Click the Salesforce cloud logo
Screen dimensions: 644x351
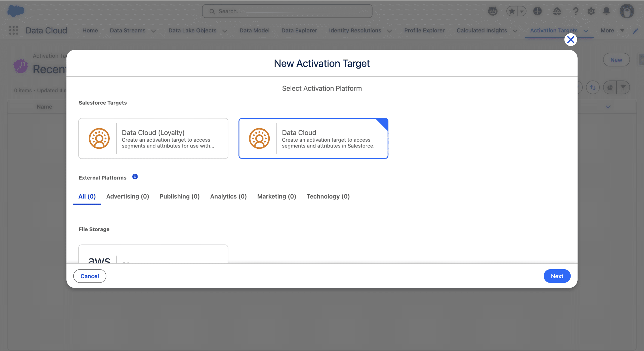click(16, 11)
